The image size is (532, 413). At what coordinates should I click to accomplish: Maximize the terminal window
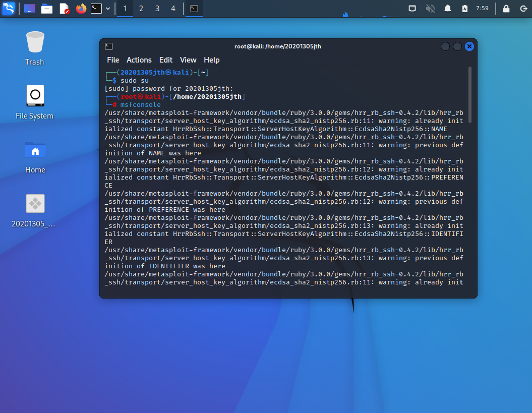(457, 46)
